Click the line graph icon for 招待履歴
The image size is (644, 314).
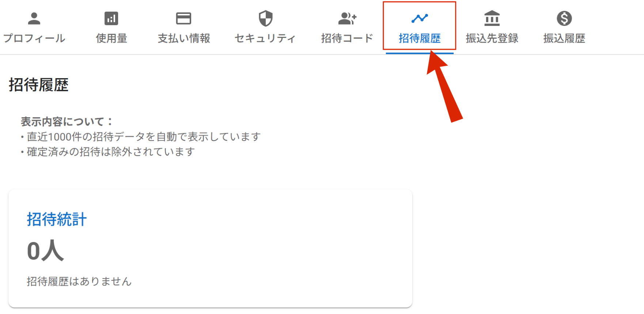(x=419, y=18)
